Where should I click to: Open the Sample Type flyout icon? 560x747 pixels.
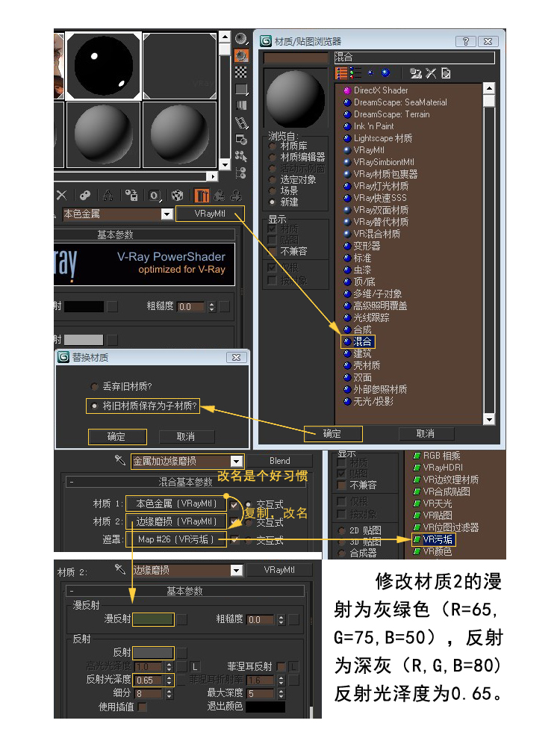pos(241,39)
